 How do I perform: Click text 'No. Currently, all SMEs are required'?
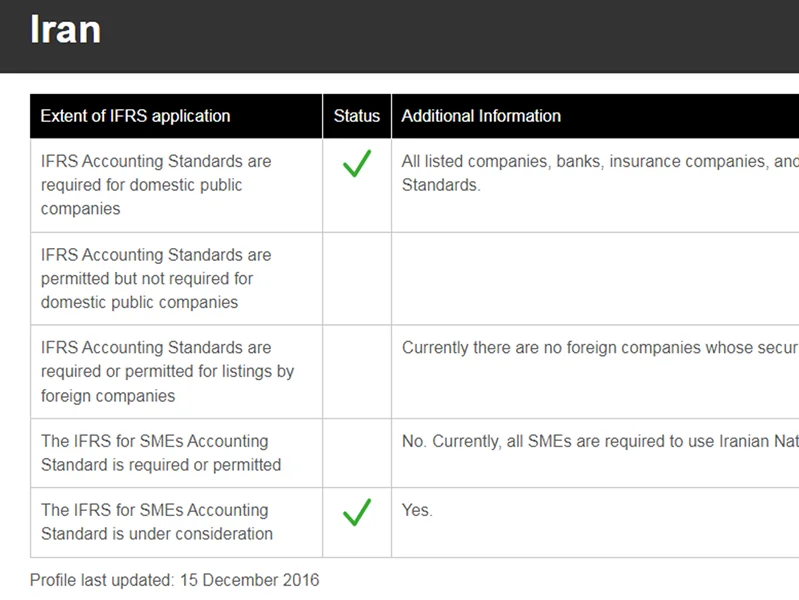[x=533, y=441]
